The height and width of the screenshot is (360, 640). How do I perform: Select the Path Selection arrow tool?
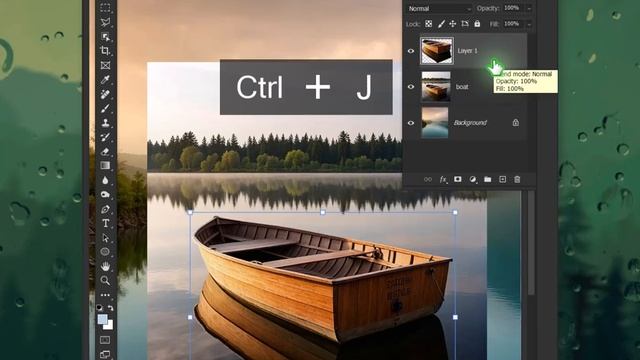click(x=105, y=238)
